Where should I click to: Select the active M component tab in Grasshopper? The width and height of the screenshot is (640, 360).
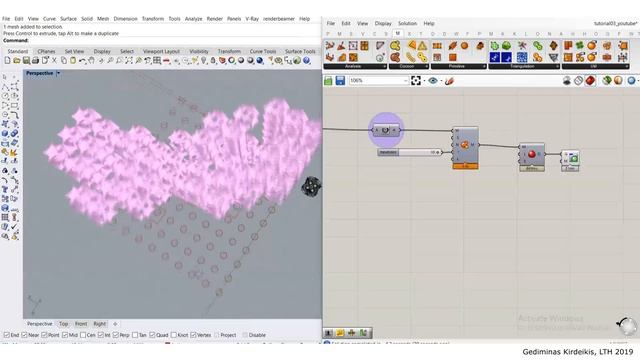[x=398, y=33]
